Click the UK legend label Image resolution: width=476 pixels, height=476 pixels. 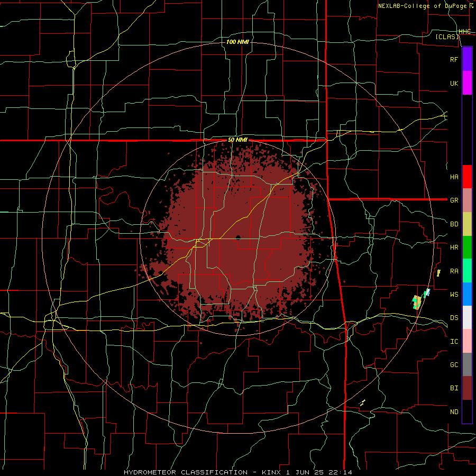pyautogui.click(x=454, y=83)
